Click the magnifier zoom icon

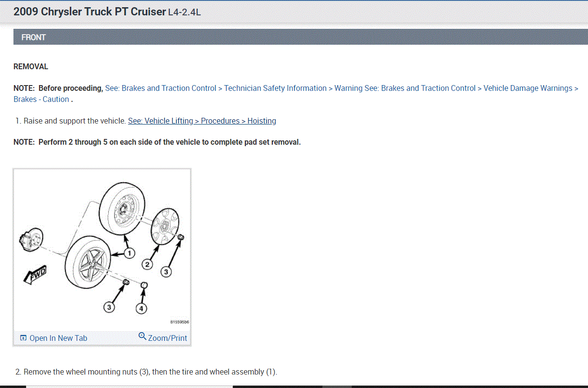point(142,336)
